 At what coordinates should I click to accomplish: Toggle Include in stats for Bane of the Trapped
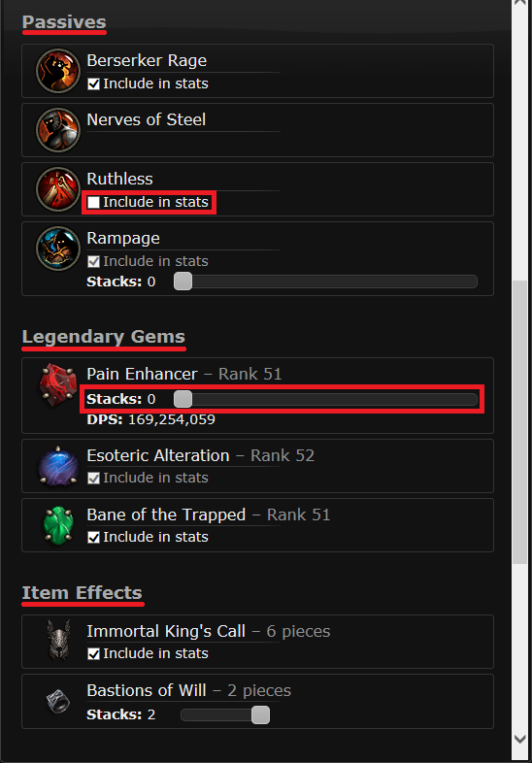click(93, 537)
